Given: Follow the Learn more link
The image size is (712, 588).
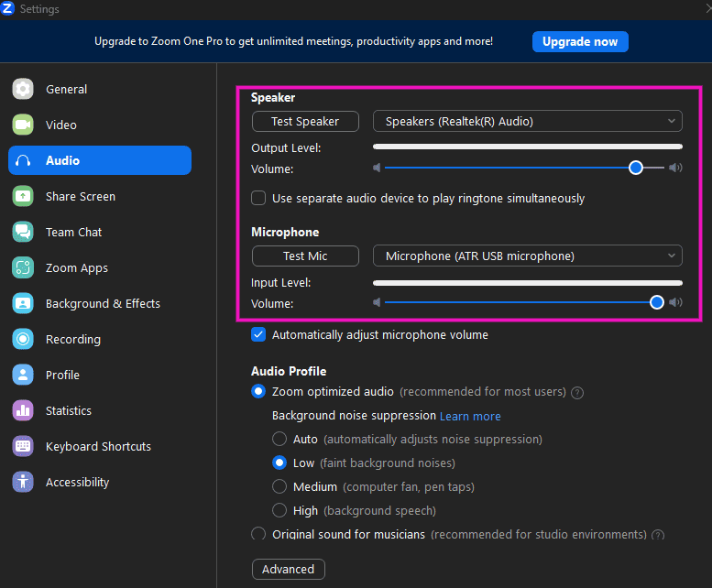Looking at the screenshot, I should pyautogui.click(x=470, y=416).
